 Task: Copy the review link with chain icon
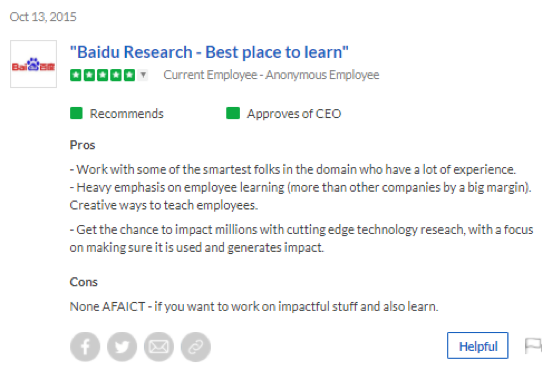tap(196, 347)
